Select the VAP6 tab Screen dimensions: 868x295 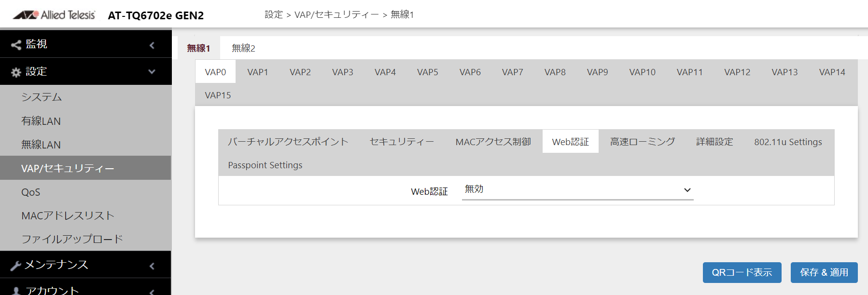[470, 72]
